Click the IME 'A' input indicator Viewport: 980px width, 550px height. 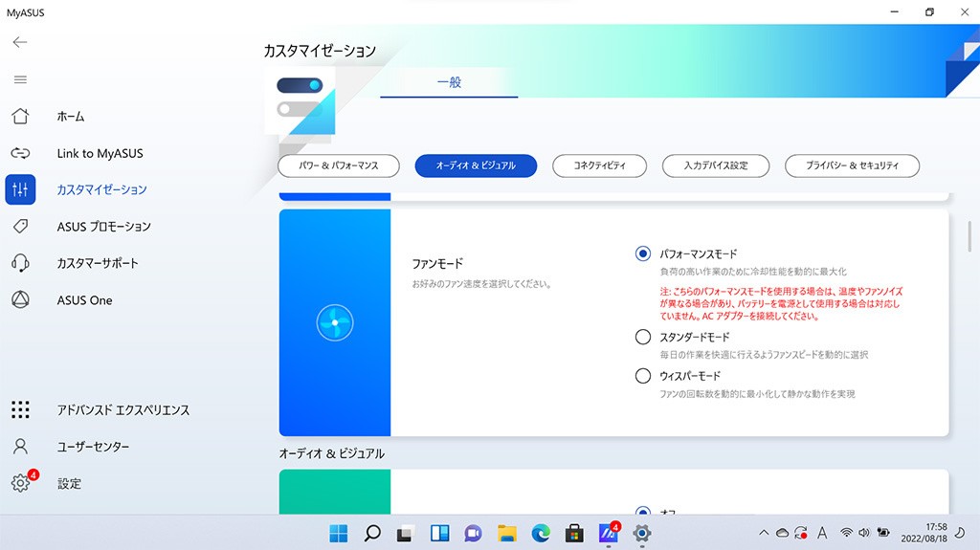pyautogui.click(x=822, y=533)
